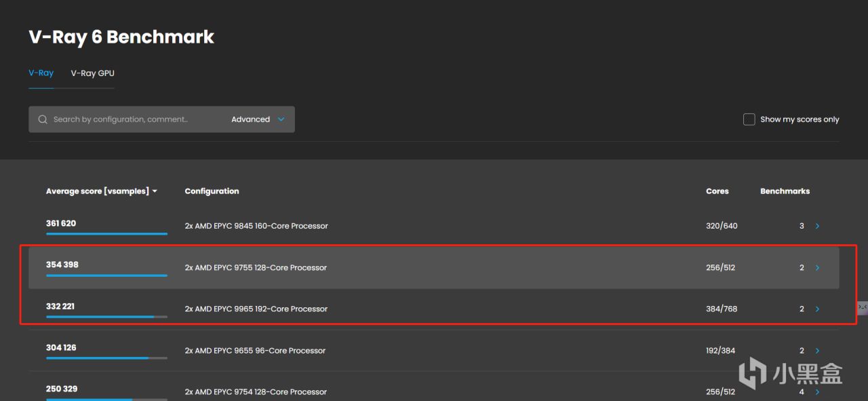Screen dimensions: 868x401
Task: Click the 361 620 score value
Action: (x=61, y=223)
